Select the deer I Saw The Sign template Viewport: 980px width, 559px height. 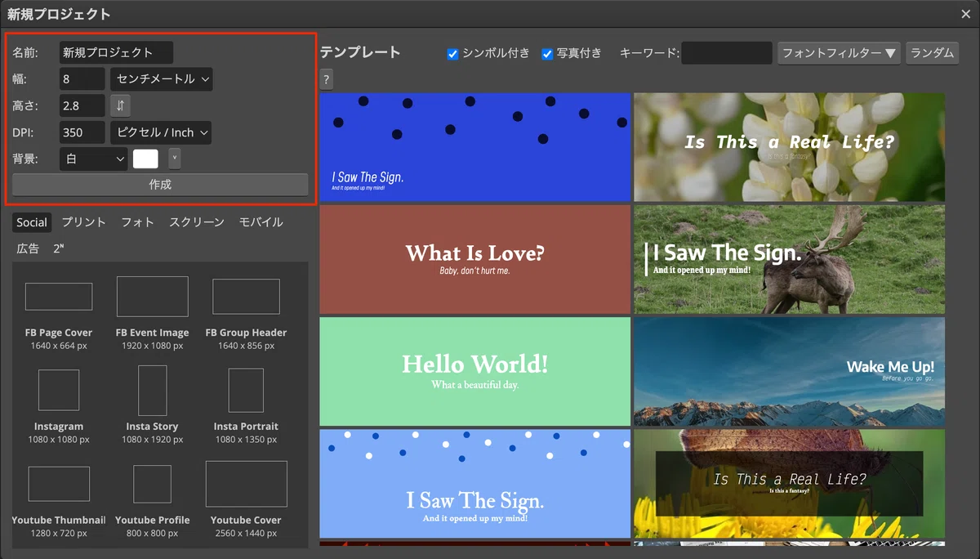[789, 259]
